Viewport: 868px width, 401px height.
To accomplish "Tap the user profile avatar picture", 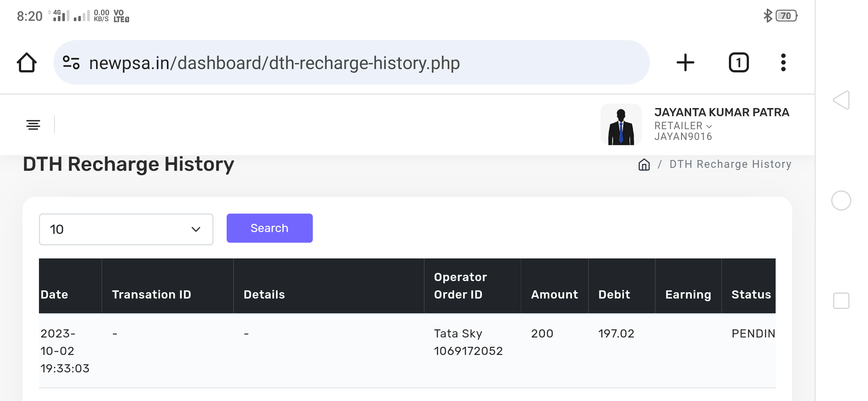I will tap(621, 125).
